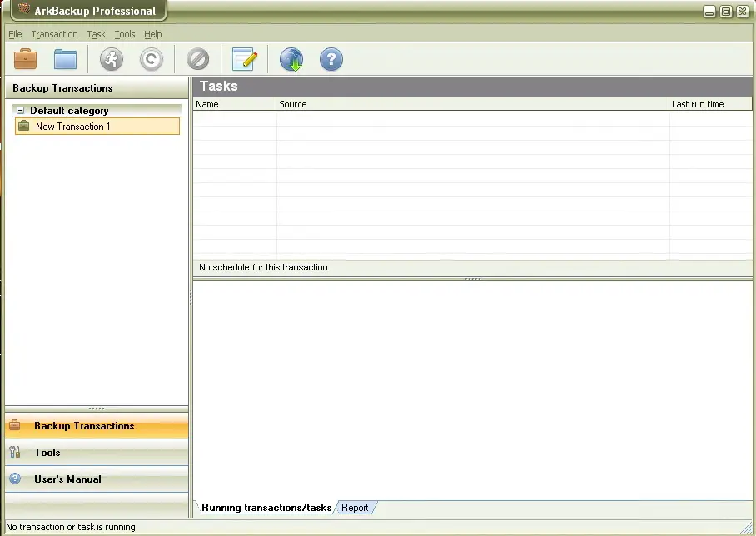Click the Default category label

pos(69,111)
